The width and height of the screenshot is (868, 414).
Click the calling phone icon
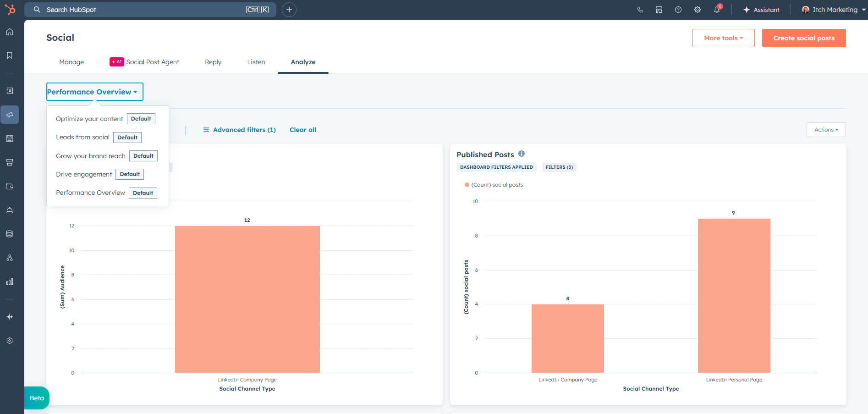(x=640, y=10)
